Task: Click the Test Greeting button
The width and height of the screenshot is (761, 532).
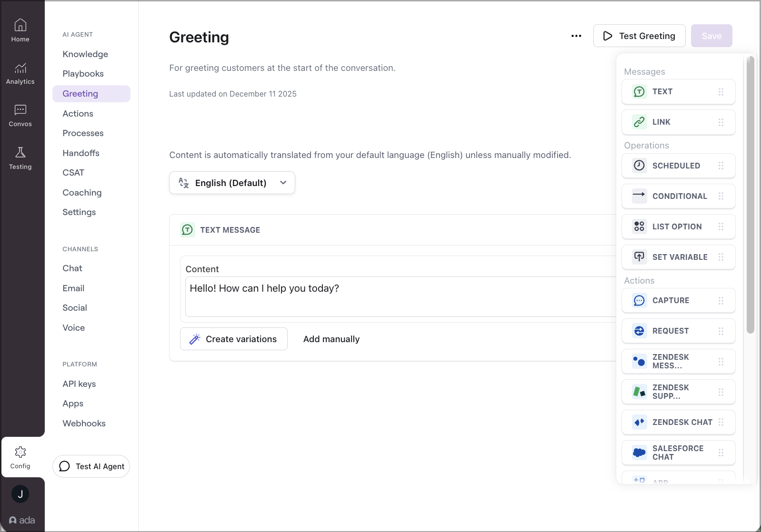Action: (x=639, y=36)
